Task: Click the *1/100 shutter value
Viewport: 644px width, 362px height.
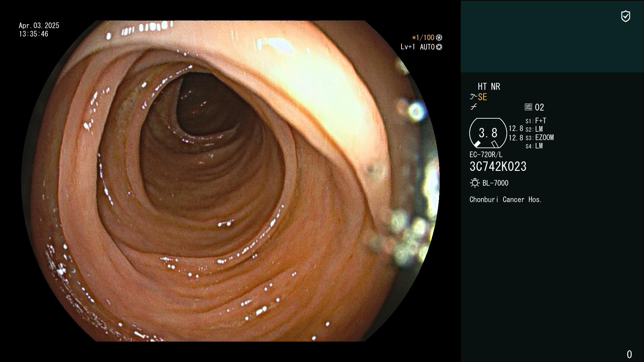Action: [x=423, y=38]
